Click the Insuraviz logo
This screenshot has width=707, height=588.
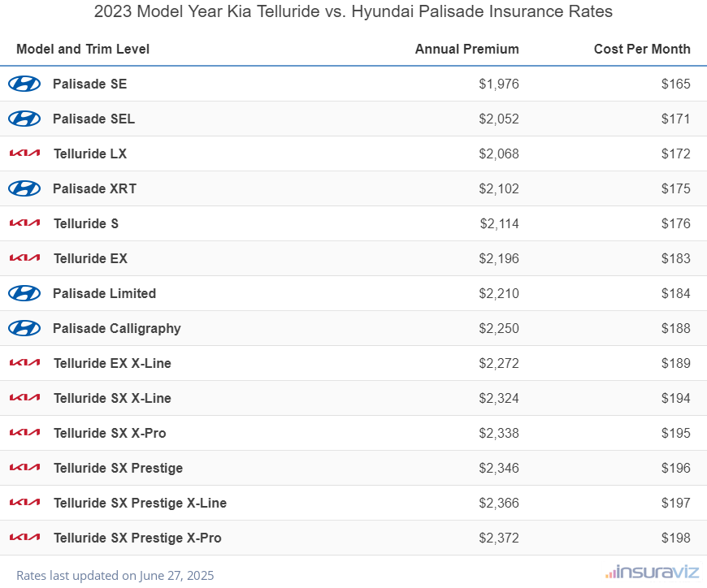point(652,573)
